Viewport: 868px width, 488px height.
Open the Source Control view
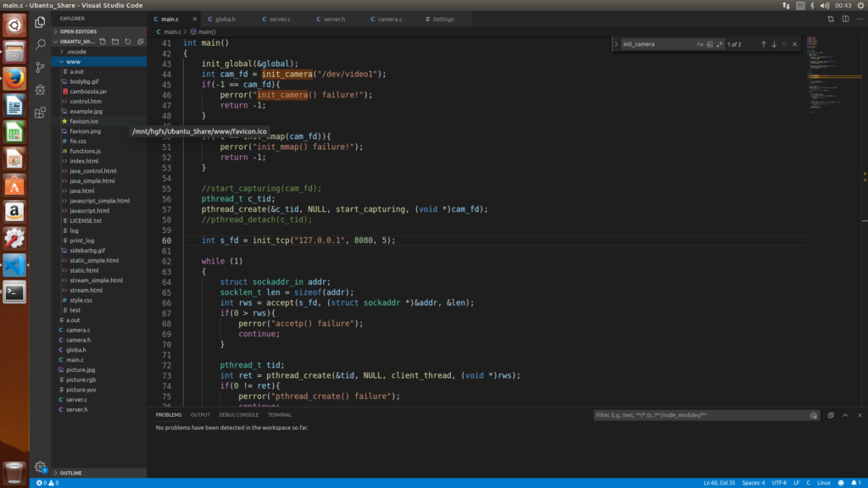click(40, 67)
